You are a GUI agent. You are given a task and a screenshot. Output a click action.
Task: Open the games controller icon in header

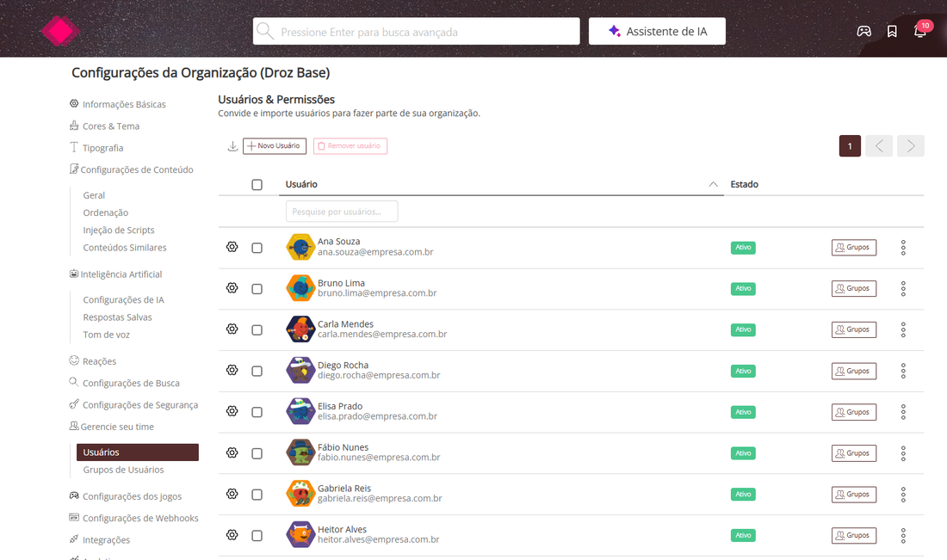(x=863, y=31)
